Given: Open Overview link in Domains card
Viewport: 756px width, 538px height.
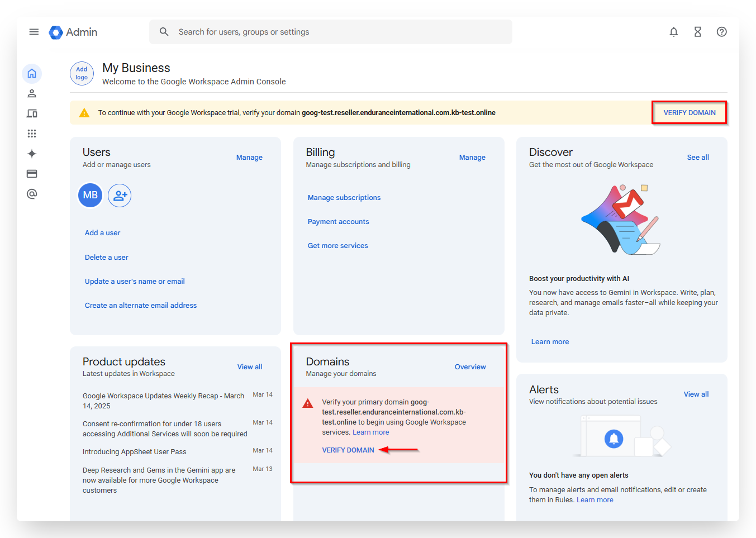Looking at the screenshot, I should [470, 367].
